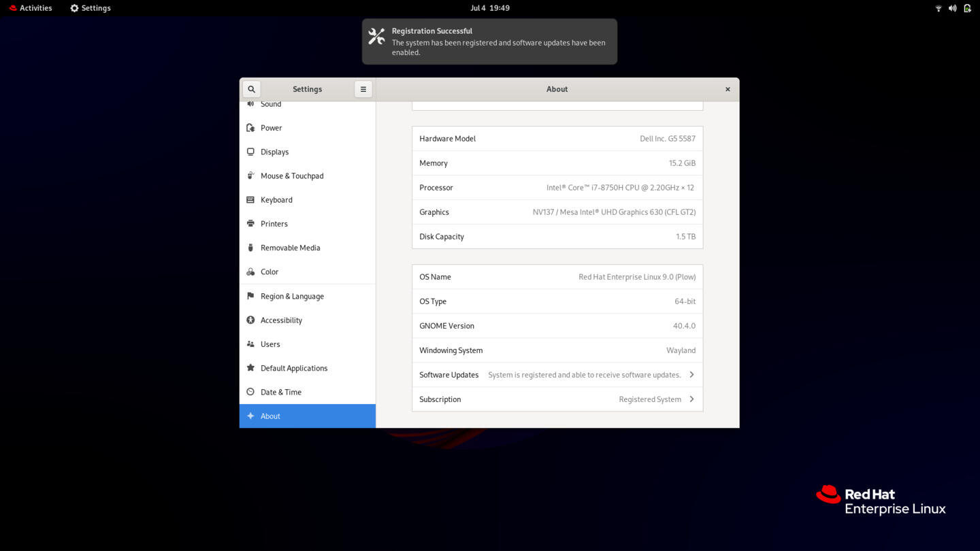Click the Hardware Model label
Image resolution: width=980 pixels, height=551 pixels.
tap(448, 139)
